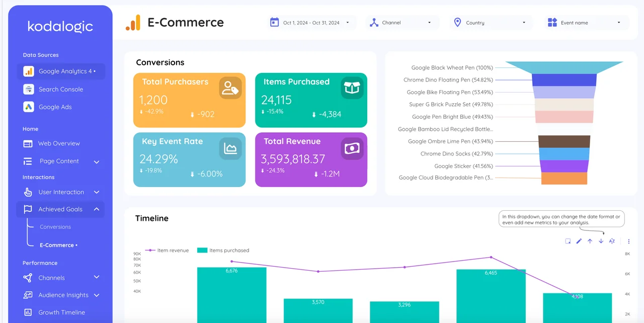The height and width of the screenshot is (323, 644).
Task: Open the Country filter dropdown
Action: tap(491, 23)
